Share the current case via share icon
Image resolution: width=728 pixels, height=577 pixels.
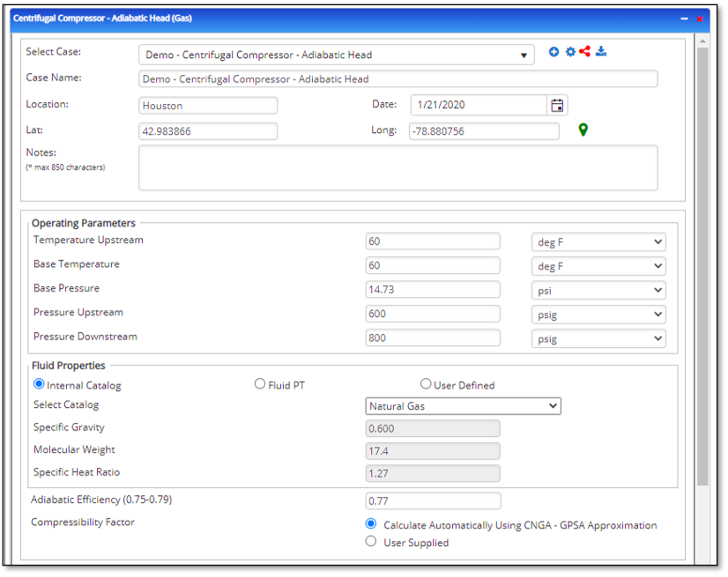click(x=584, y=51)
